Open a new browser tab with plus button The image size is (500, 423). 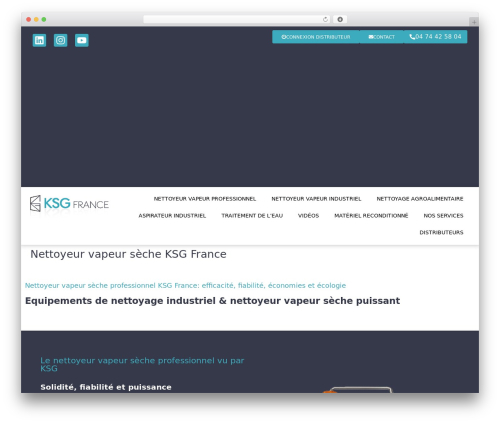point(474,22)
